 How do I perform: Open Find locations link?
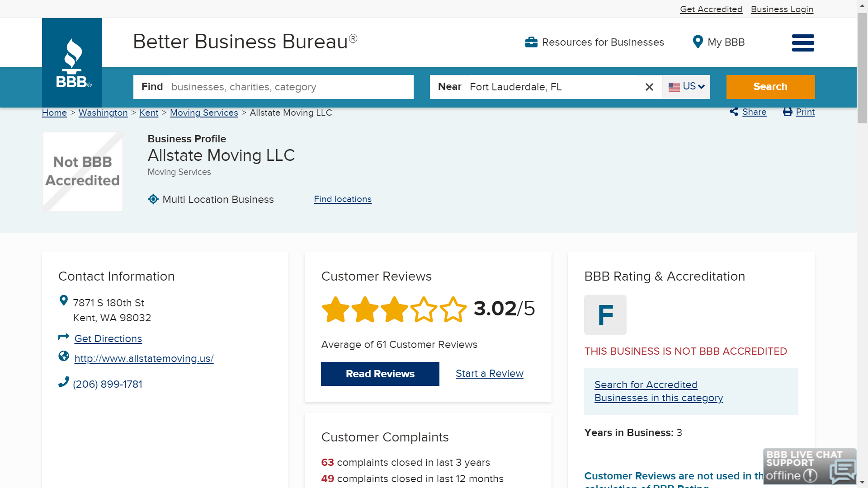tap(343, 199)
